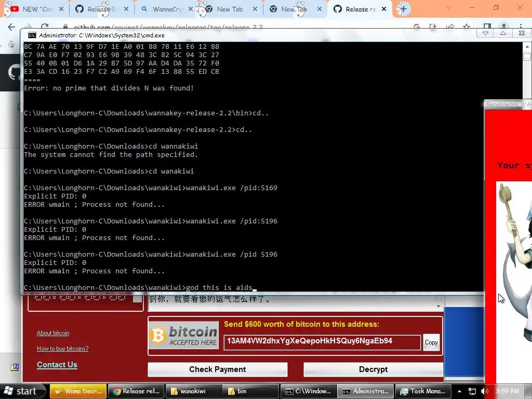532x399 pixels.
Task: Switch to the NEW "Com YouTube tab
Action: click(x=32, y=9)
